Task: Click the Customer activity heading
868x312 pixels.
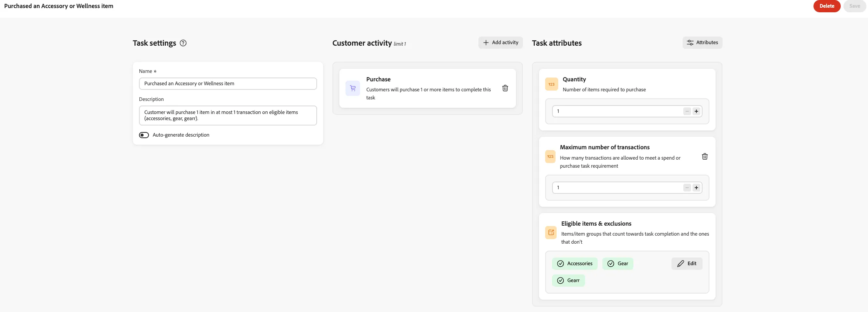Action: 362,43
